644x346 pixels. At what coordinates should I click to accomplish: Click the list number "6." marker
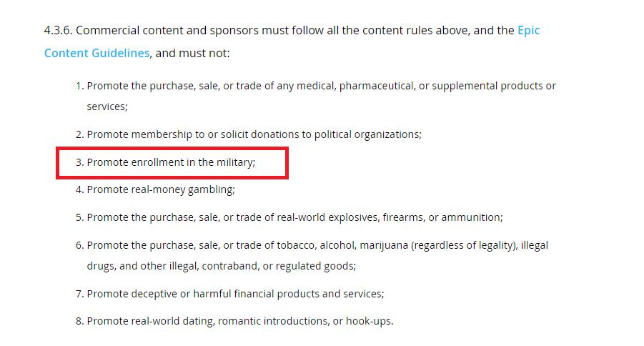(x=80, y=245)
